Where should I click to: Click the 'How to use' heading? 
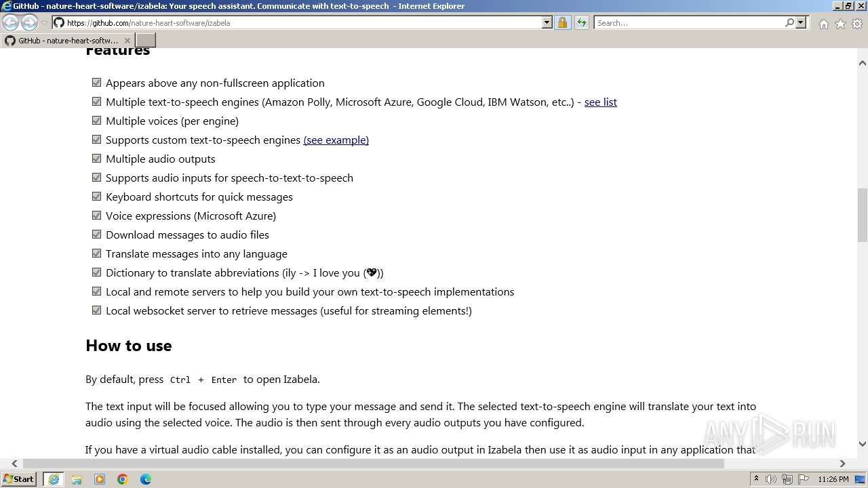pyautogui.click(x=129, y=346)
